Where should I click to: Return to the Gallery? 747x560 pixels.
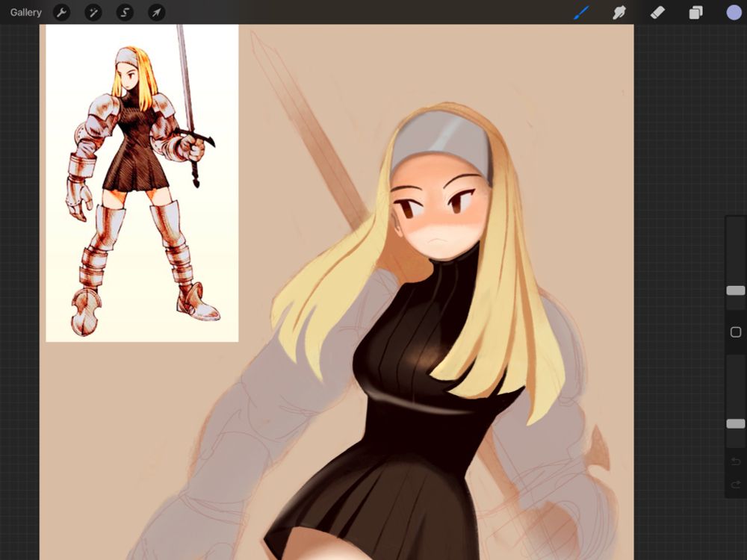pyautogui.click(x=25, y=12)
